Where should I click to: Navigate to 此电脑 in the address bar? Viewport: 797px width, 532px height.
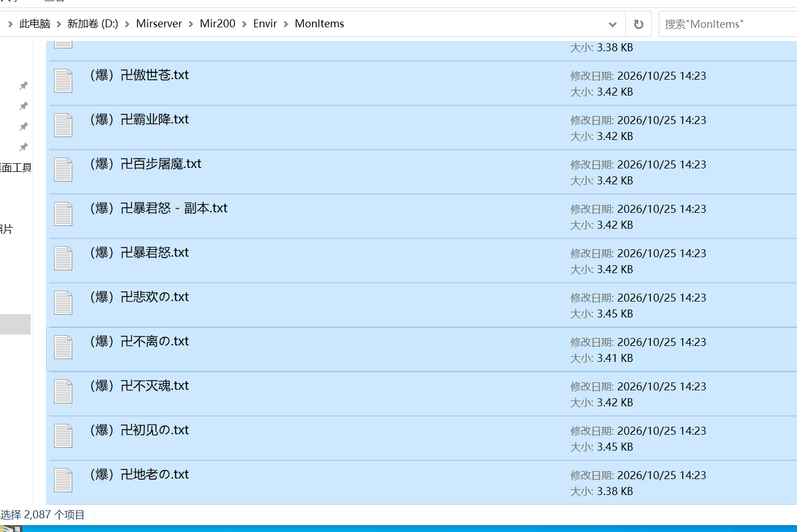(x=35, y=24)
